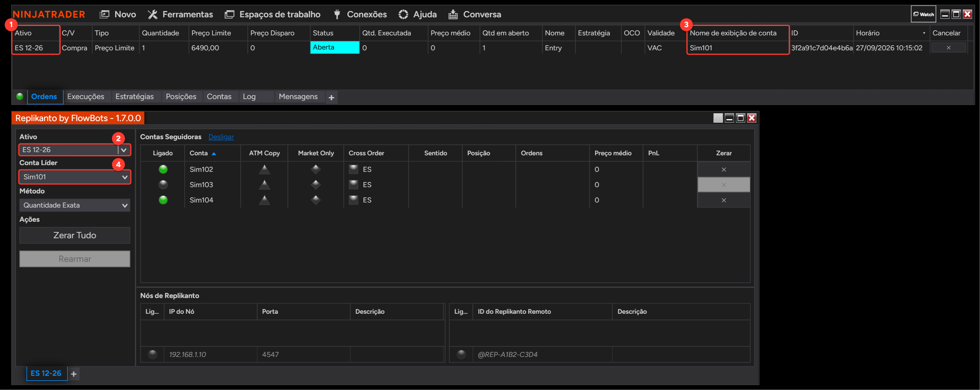The width and height of the screenshot is (980, 390).
Task: Click the Zerar Tudo button
Action: click(75, 235)
